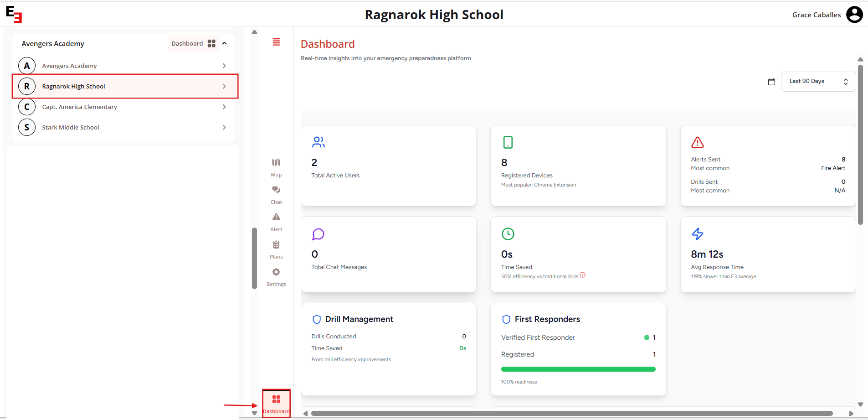Click the calendar icon beside date range
The width and height of the screenshot is (868, 420).
coord(771,82)
